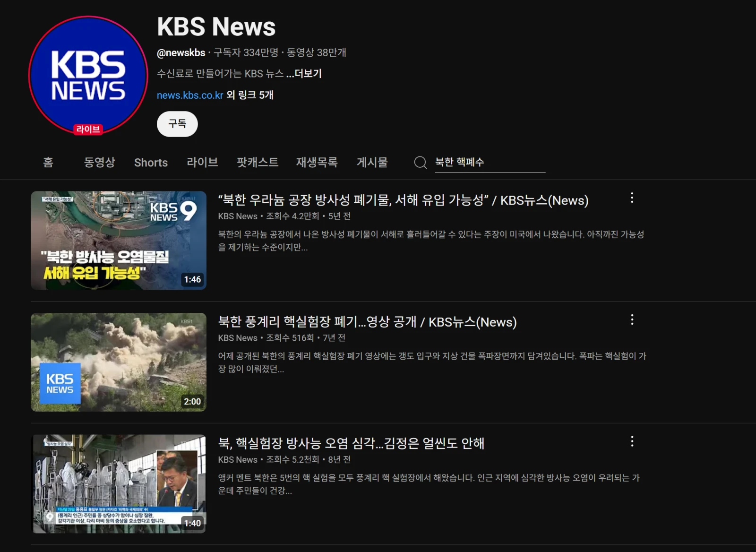Open the 외 링크 5개 links list
The image size is (756, 552).
point(250,95)
